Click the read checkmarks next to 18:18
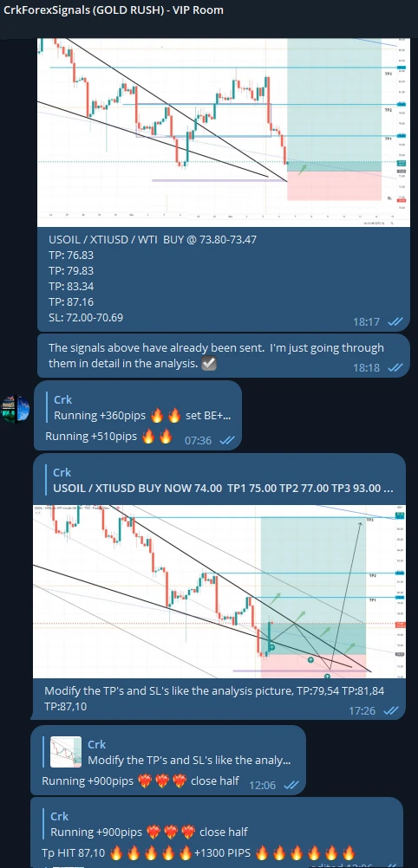 click(395, 367)
